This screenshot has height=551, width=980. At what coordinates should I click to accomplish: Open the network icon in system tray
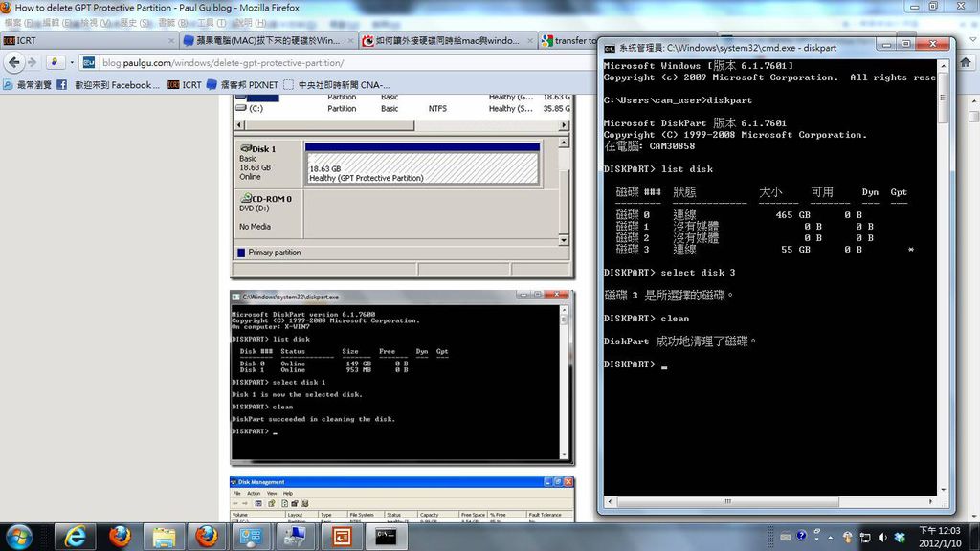865,538
